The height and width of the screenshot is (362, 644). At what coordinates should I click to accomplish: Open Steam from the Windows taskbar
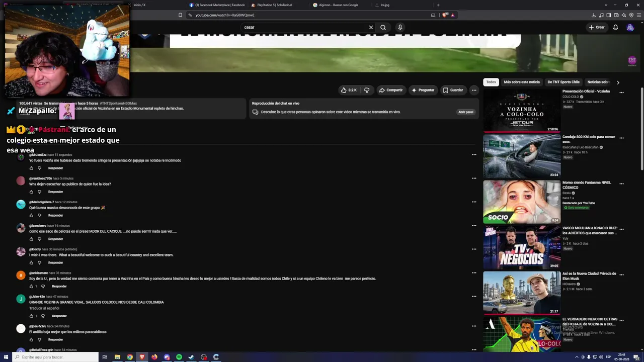click(x=191, y=357)
